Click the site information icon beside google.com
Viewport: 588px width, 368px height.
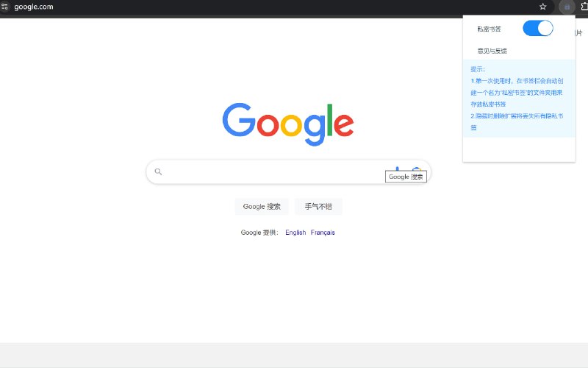[4, 7]
